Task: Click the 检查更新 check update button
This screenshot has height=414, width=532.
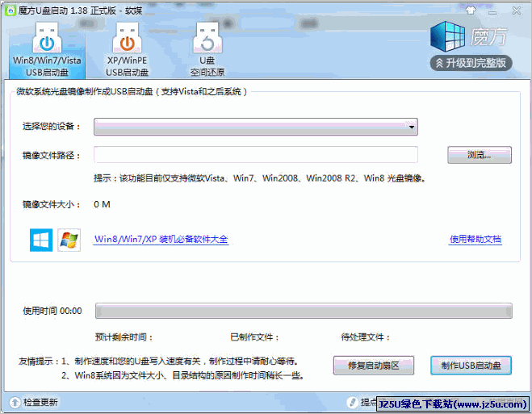Action: coord(34,403)
